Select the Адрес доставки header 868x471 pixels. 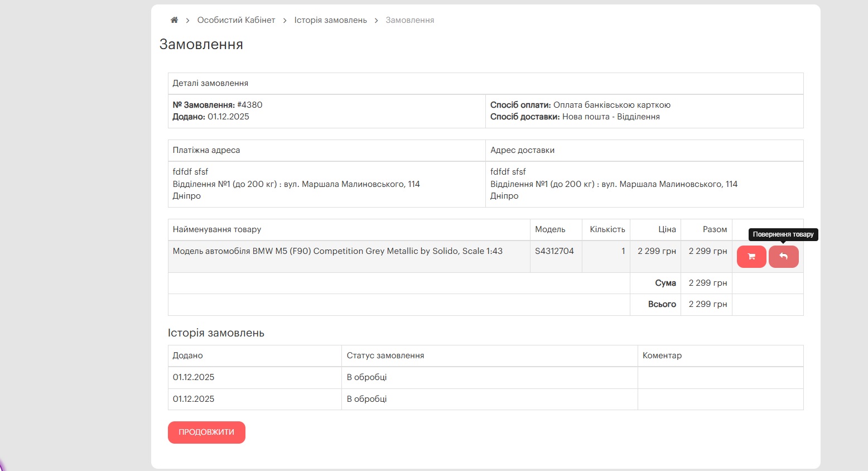click(522, 150)
